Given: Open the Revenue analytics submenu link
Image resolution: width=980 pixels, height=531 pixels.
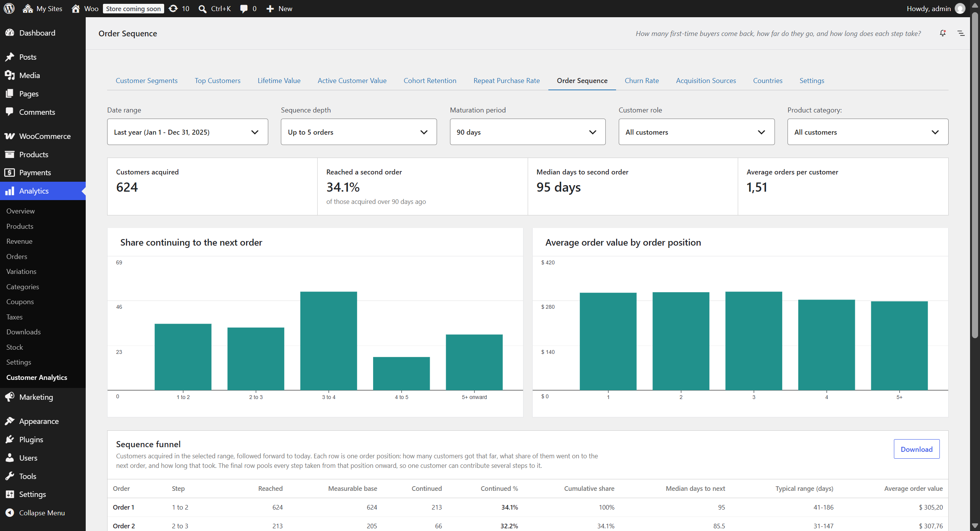Looking at the screenshot, I should 19,241.
